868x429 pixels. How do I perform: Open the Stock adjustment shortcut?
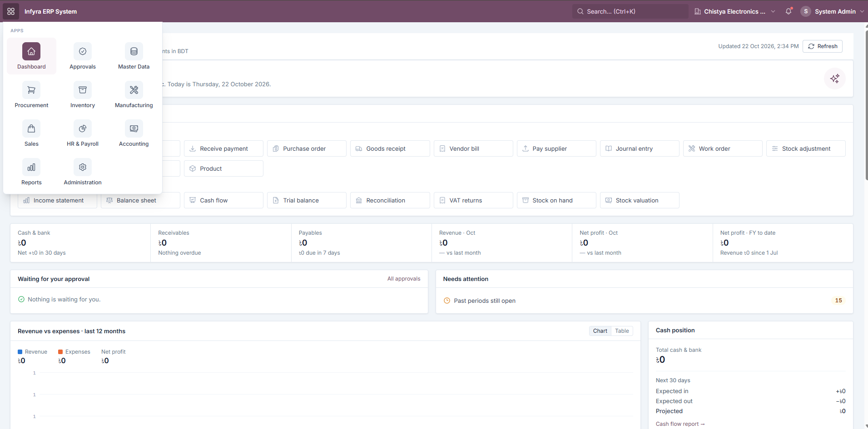click(806, 148)
